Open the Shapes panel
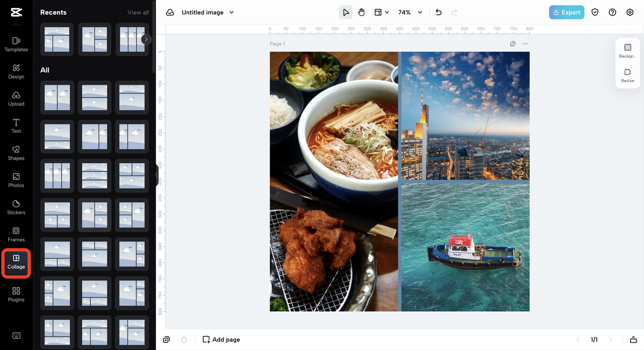 tap(16, 153)
